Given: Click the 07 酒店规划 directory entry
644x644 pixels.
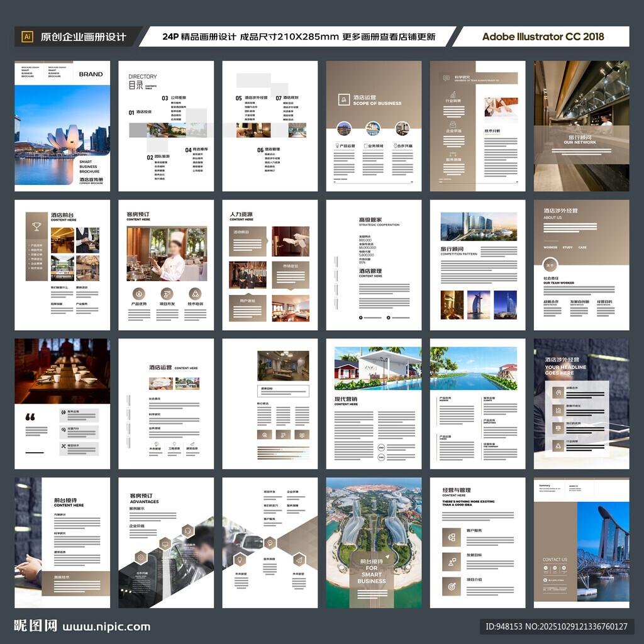Looking at the screenshot, I should coord(287,97).
